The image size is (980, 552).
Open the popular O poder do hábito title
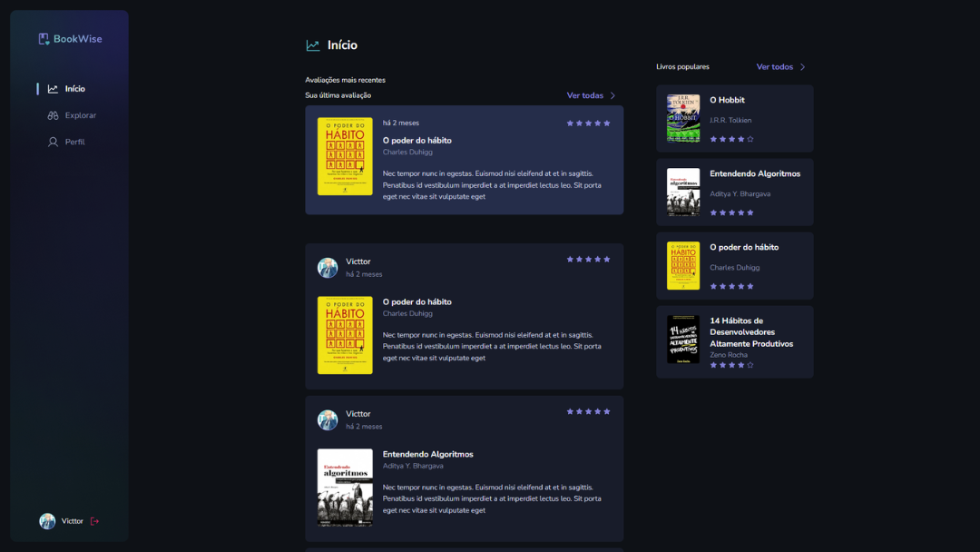[x=744, y=248]
